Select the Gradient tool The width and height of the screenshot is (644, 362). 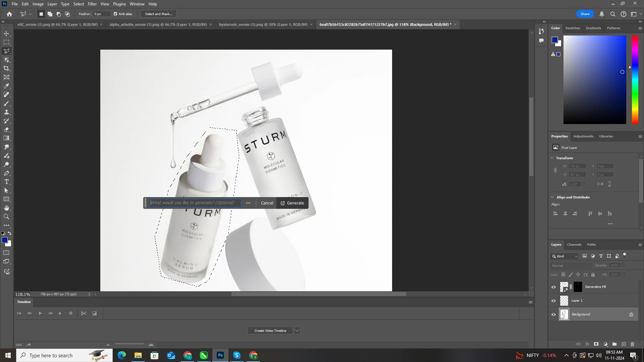click(6, 138)
